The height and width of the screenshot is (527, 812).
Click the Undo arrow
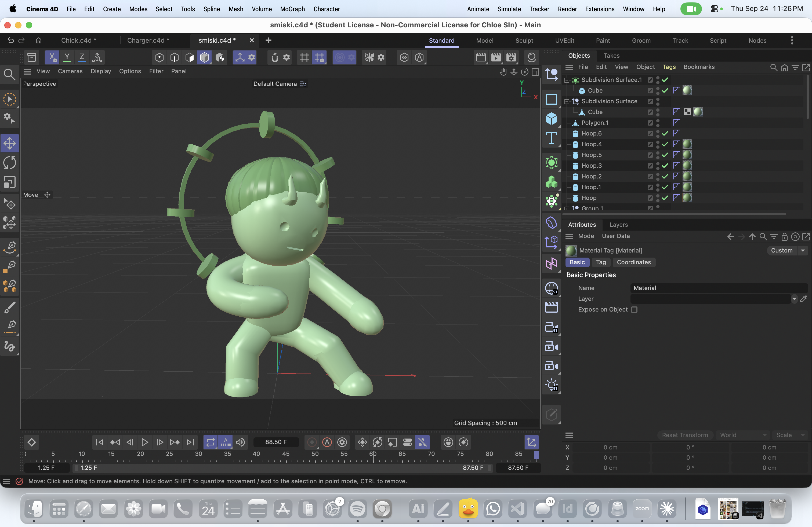point(10,40)
